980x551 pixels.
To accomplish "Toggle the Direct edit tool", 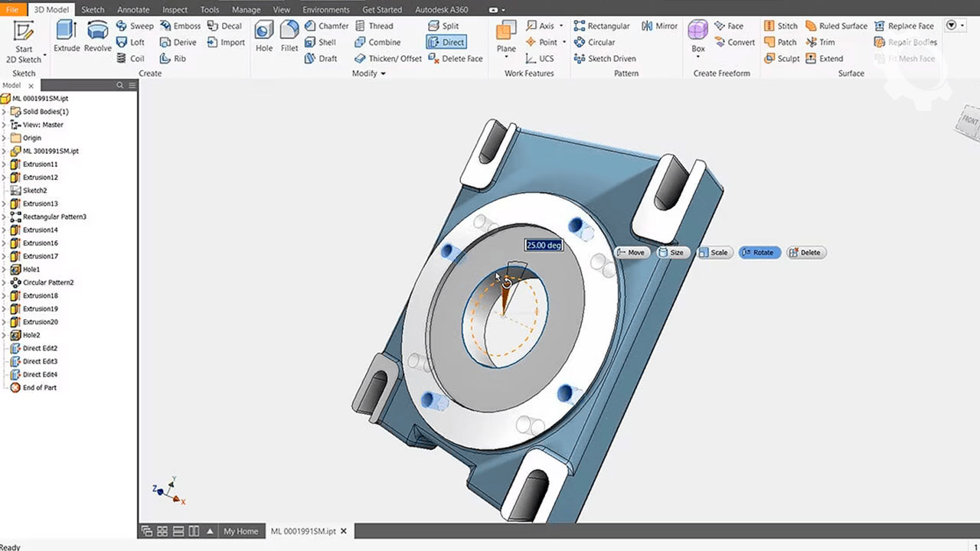I will tap(446, 42).
